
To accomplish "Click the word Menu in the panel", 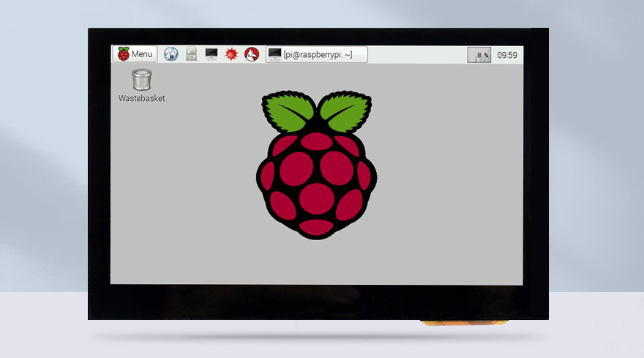I will (142, 54).
